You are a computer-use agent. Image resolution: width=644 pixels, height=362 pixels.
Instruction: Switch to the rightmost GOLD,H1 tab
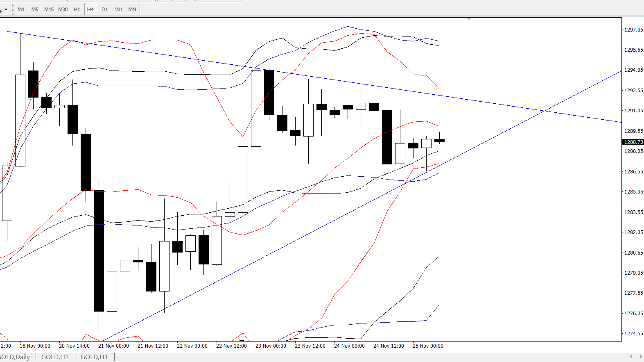94,357
